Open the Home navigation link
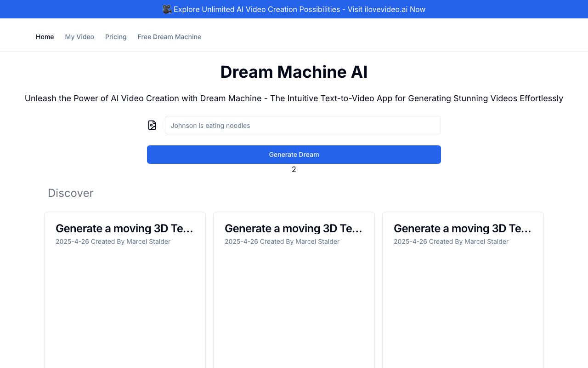This screenshot has width=588, height=368. [x=45, y=37]
